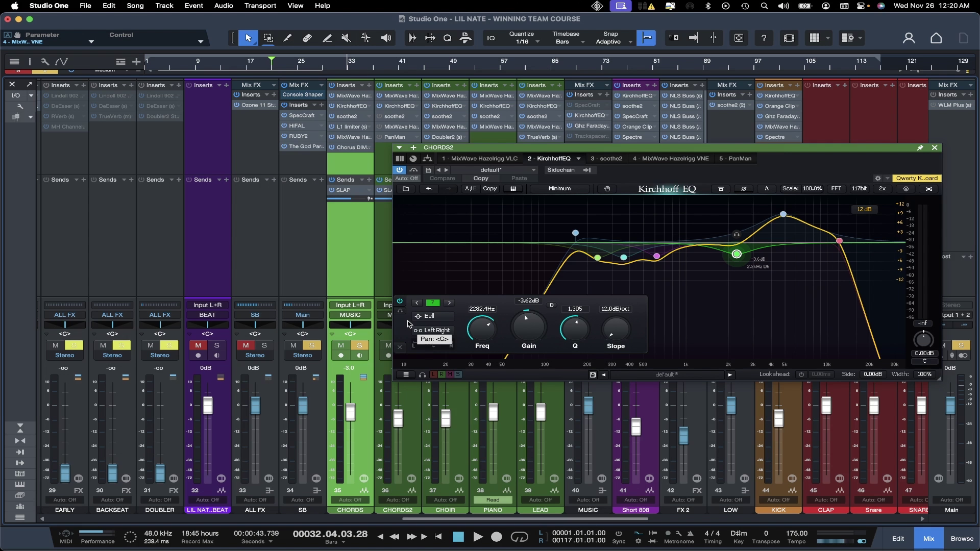Click the LIL NAT BEAT channel fader
This screenshot has height=551, width=980.
[x=208, y=406]
